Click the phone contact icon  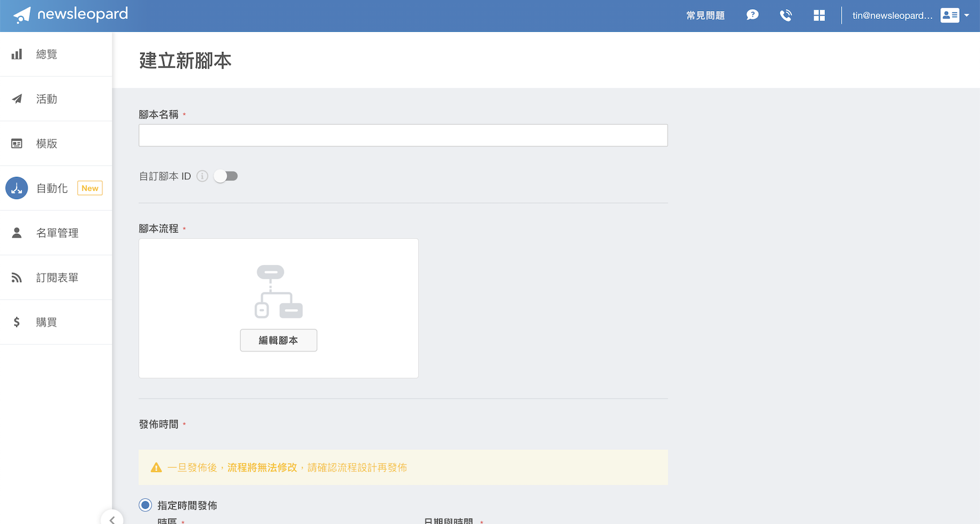coord(786,15)
